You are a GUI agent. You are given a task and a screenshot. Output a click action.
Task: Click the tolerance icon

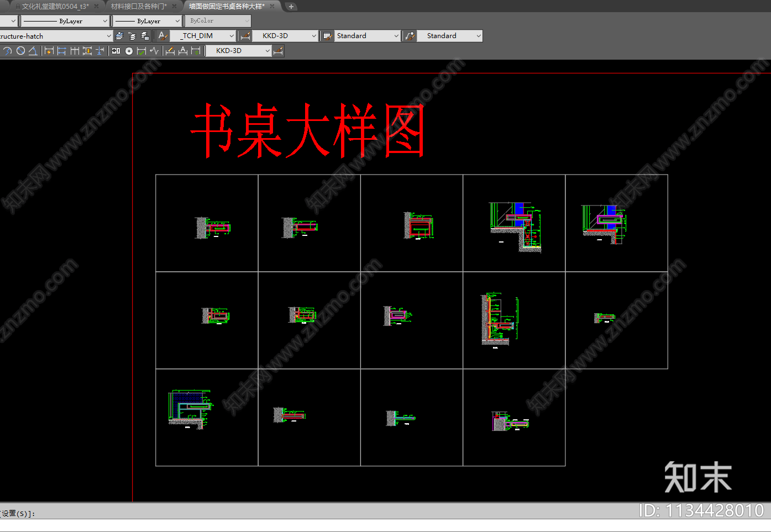pos(116,51)
